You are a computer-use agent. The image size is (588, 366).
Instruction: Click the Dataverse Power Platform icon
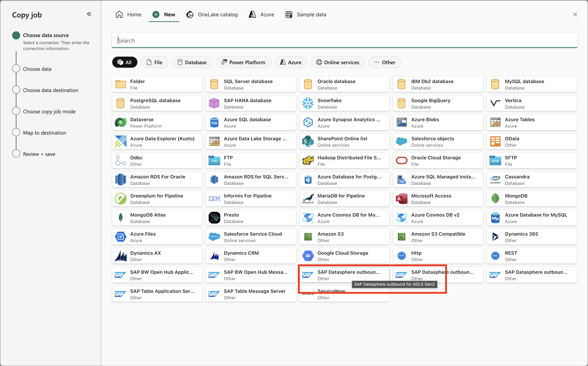point(120,122)
